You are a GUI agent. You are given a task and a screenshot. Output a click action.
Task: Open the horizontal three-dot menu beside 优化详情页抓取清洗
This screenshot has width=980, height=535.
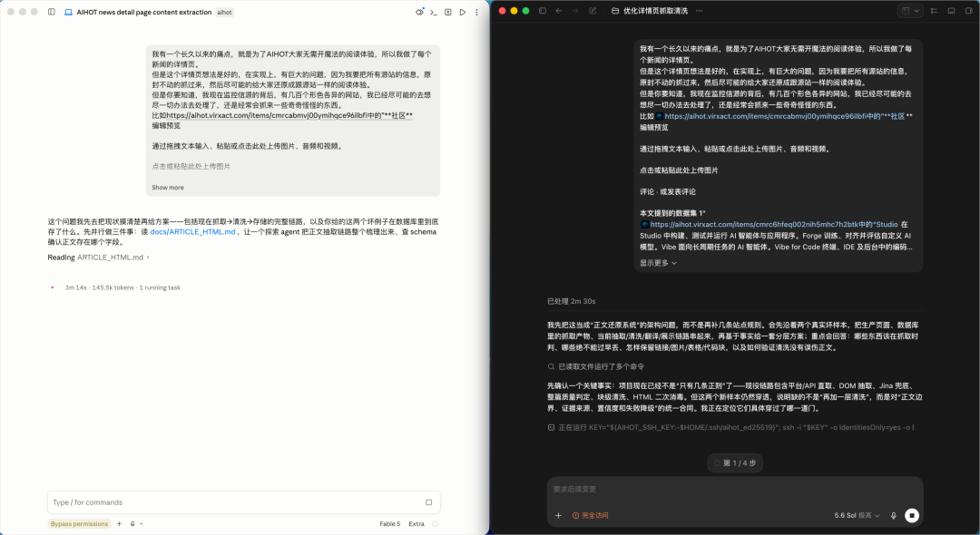pos(699,11)
